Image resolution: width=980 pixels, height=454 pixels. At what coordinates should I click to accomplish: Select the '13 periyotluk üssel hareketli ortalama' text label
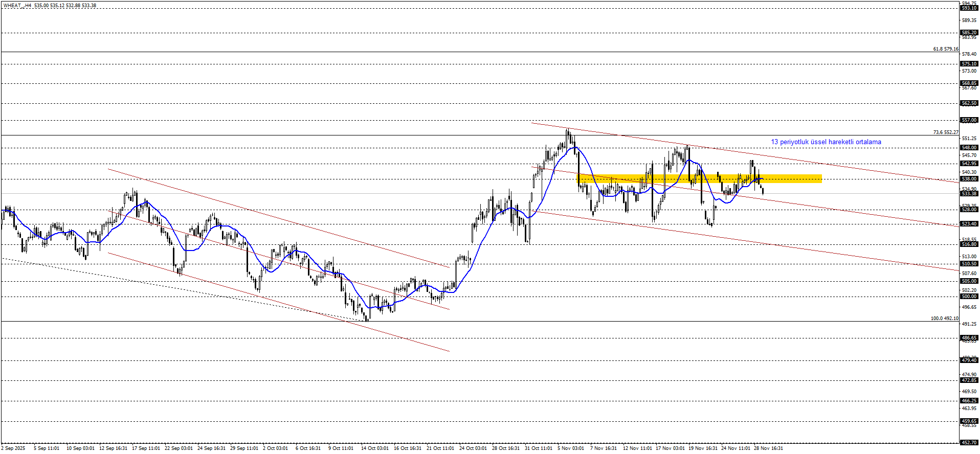tap(826, 142)
